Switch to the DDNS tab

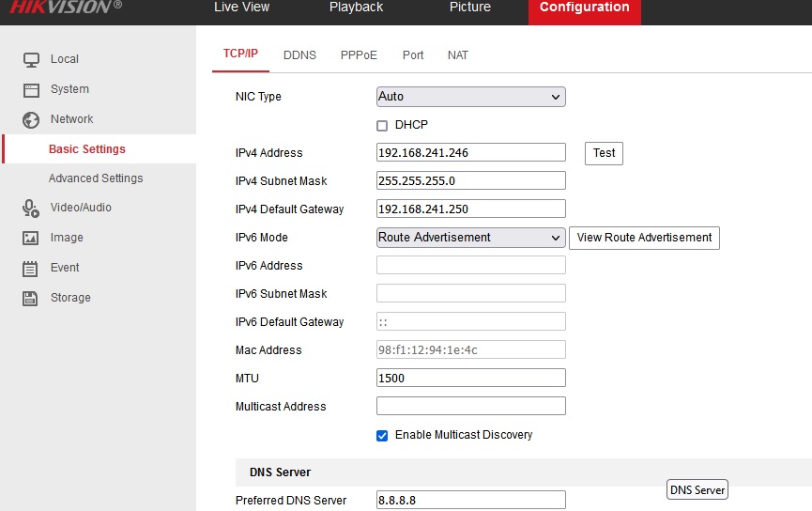pyautogui.click(x=299, y=55)
